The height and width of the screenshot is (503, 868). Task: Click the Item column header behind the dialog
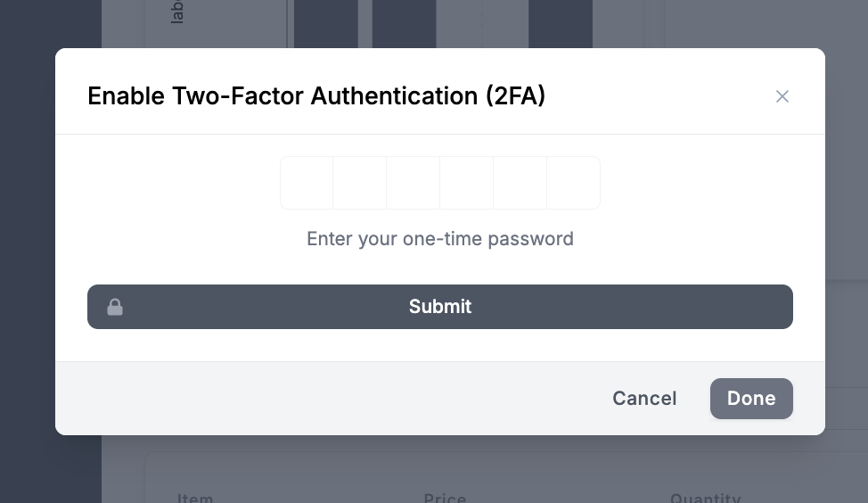(x=195, y=497)
